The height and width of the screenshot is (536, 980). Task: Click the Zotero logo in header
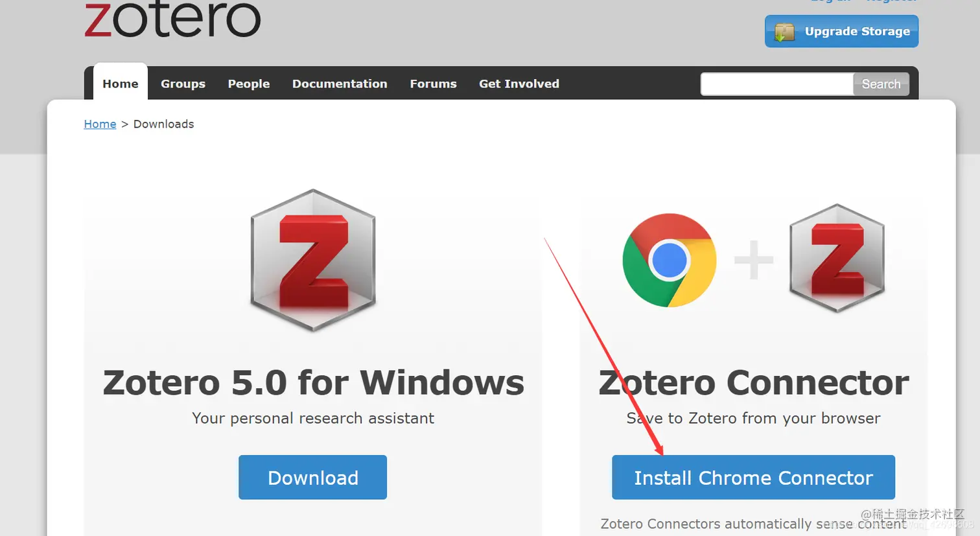(172, 19)
